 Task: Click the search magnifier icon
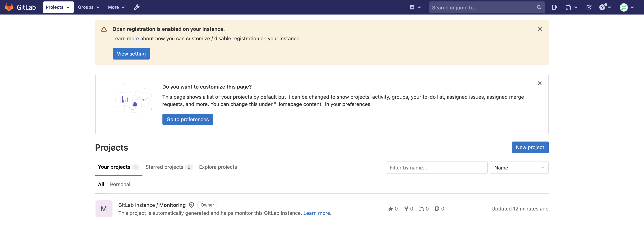tap(539, 7)
